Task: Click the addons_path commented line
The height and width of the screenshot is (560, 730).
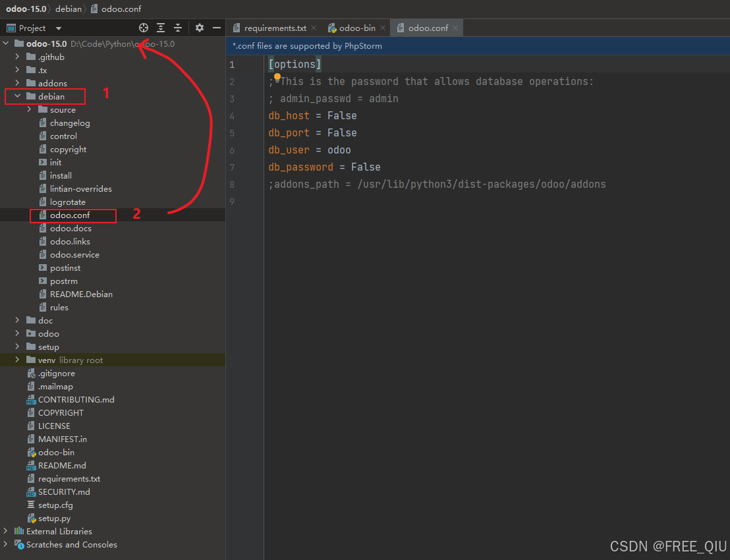Action: pyautogui.click(x=437, y=184)
